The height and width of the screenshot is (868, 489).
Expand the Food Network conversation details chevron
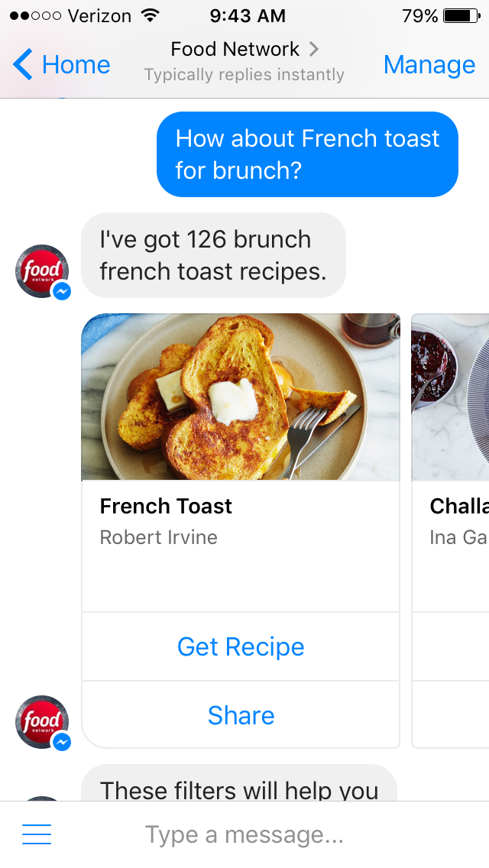pyautogui.click(x=313, y=49)
